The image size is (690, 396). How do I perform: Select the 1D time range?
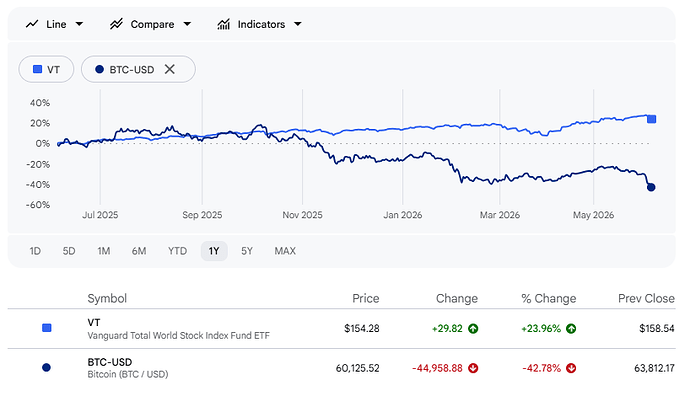[x=35, y=251]
